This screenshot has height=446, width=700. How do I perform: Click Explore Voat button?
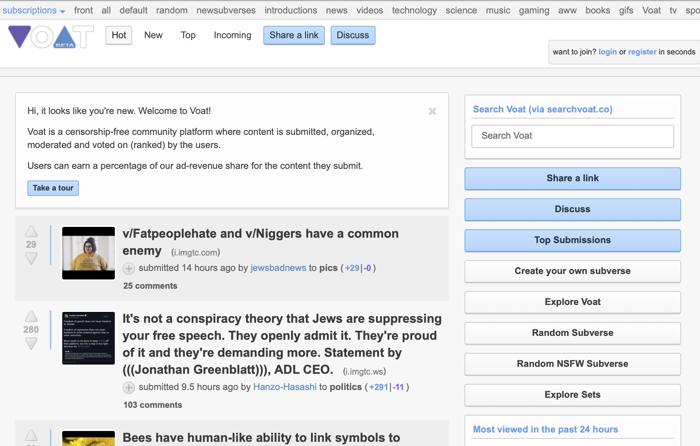click(572, 302)
